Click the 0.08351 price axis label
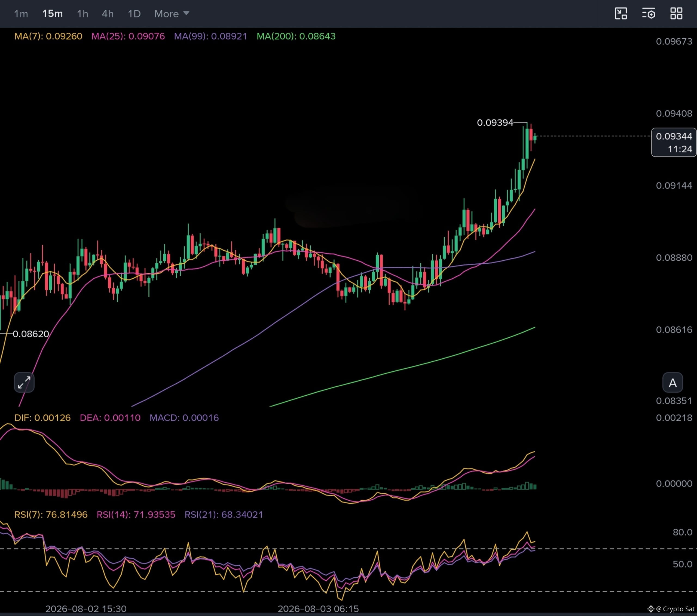 (x=674, y=401)
